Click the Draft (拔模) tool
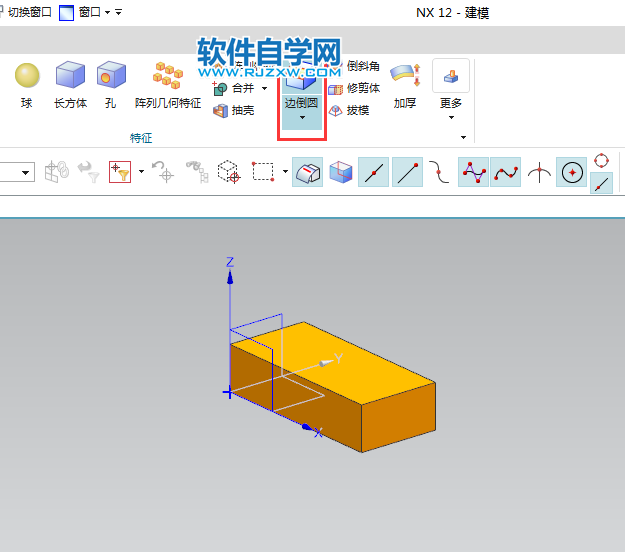The image size is (625, 552). click(x=349, y=110)
